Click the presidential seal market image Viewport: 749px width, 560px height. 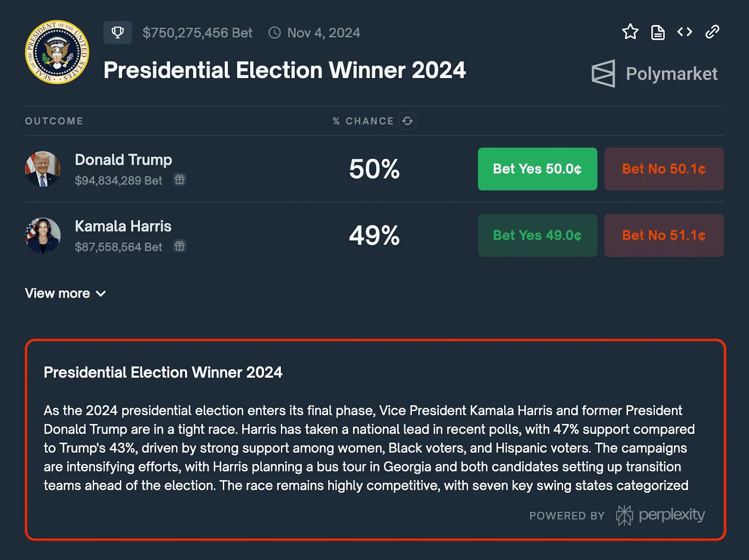[57, 52]
